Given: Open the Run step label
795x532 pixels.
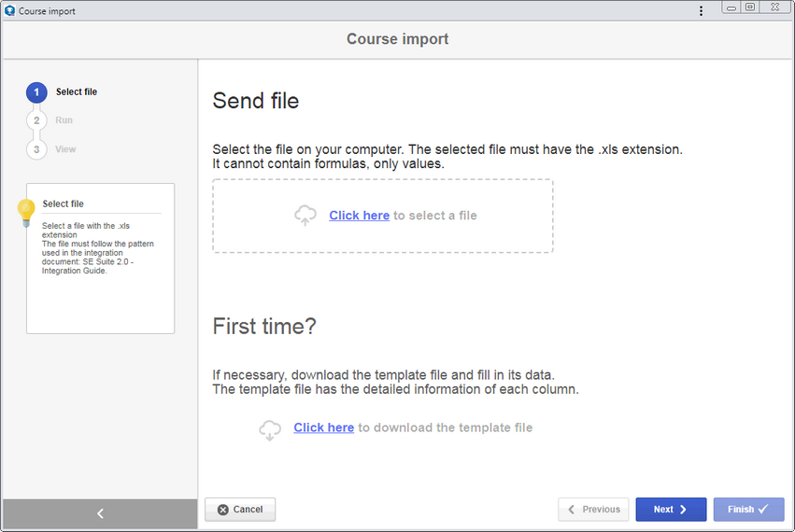Looking at the screenshot, I should (64, 120).
